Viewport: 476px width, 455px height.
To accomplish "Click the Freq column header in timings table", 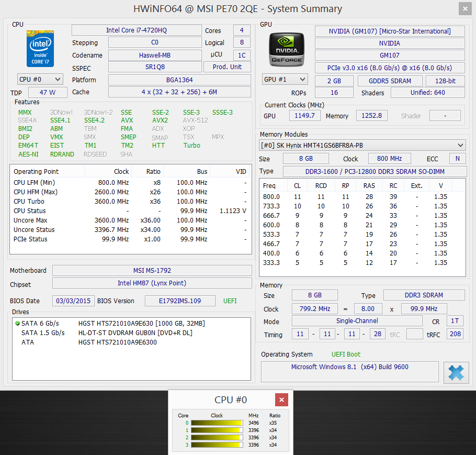I will point(274,186).
